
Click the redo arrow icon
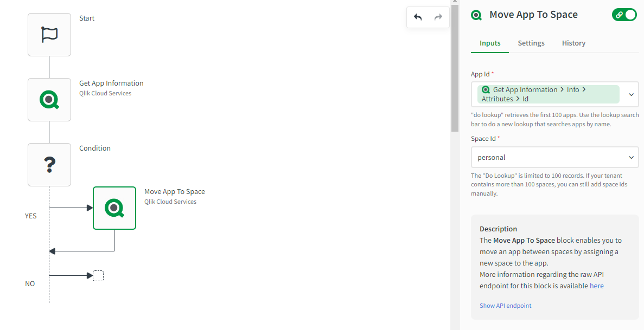pyautogui.click(x=438, y=17)
